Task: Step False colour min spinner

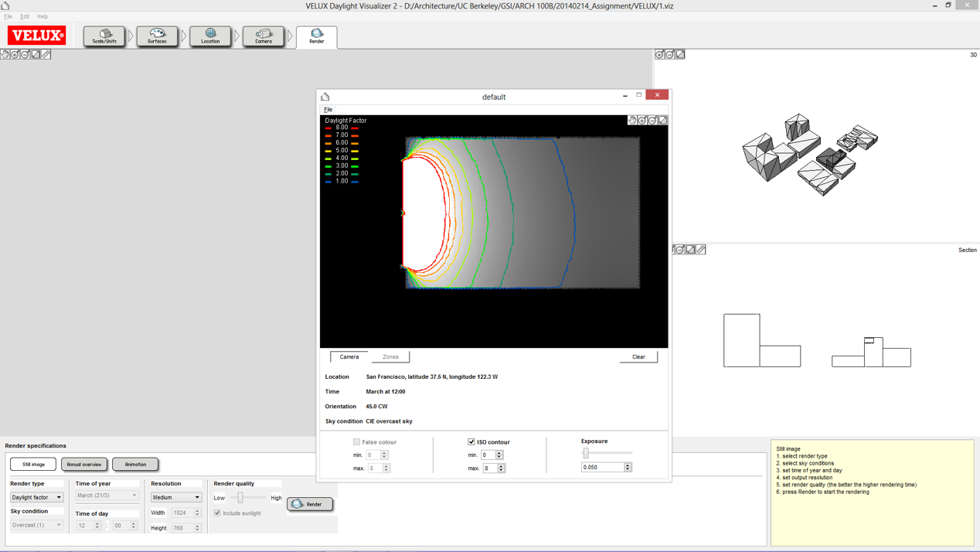Action: click(384, 455)
